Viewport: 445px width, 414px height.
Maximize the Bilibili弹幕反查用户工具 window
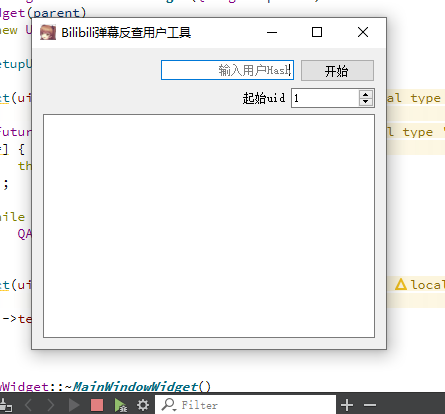point(317,32)
